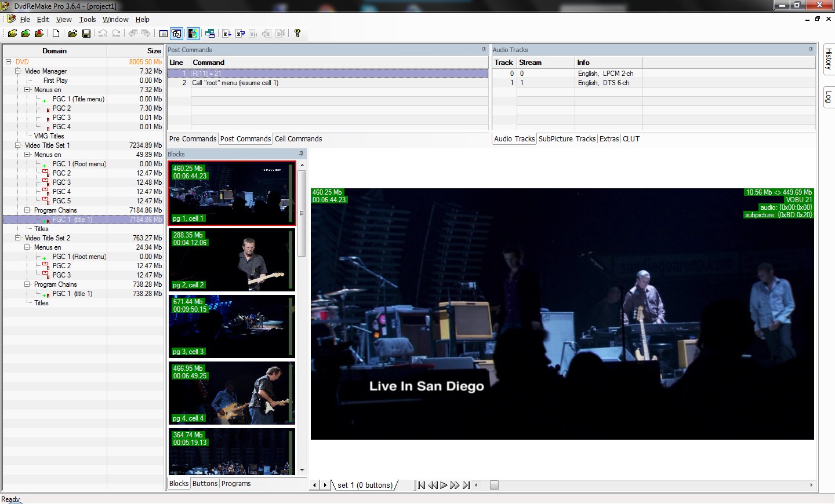Collapse Menus en under Video Manager
This screenshot has width=835, height=504.
tap(27, 90)
